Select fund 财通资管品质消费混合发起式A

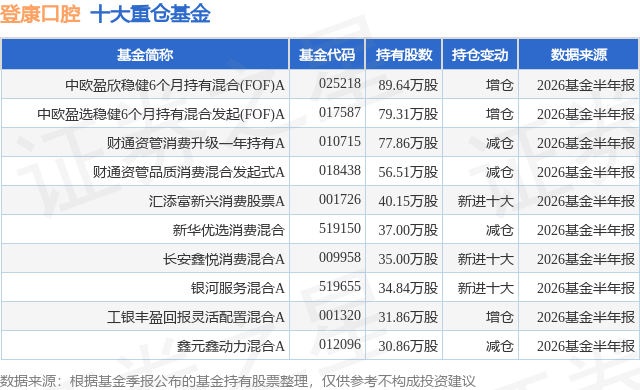[x=189, y=172]
